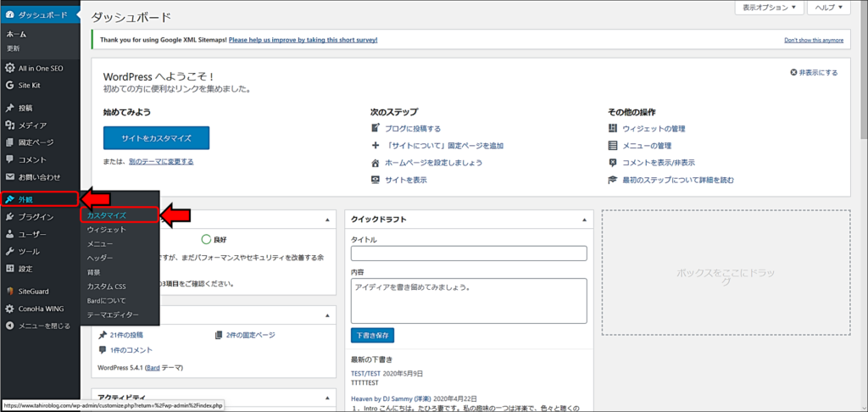This screenshot has height=412, width=868.
Task: Open the 21件の投稿 link
Action: [126, 335]
